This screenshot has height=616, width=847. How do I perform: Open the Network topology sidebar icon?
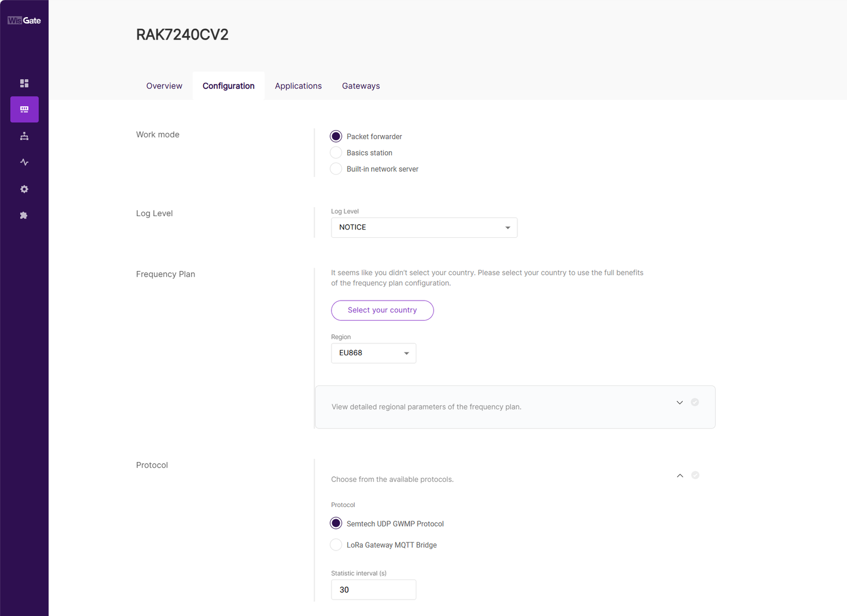coord(24,136)
